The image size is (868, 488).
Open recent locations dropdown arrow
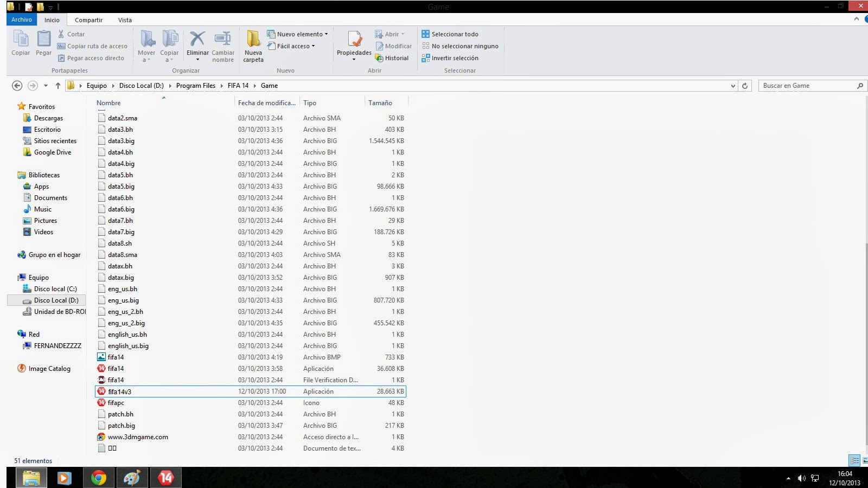coord(46,86)
